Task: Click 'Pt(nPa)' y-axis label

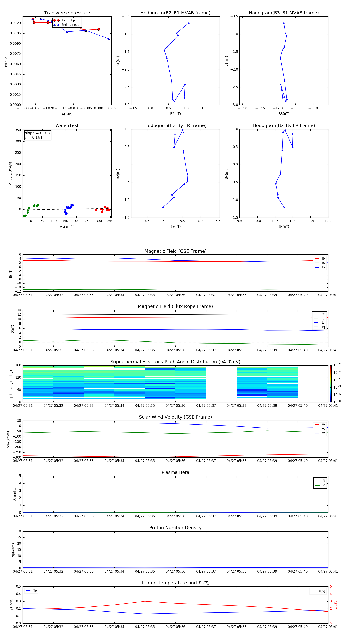Action: 6,61
